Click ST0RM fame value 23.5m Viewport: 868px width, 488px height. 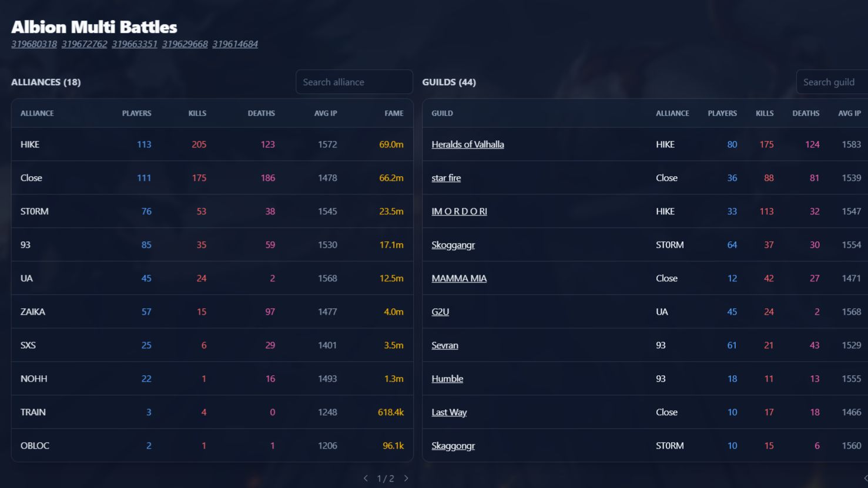click(391, 211)
